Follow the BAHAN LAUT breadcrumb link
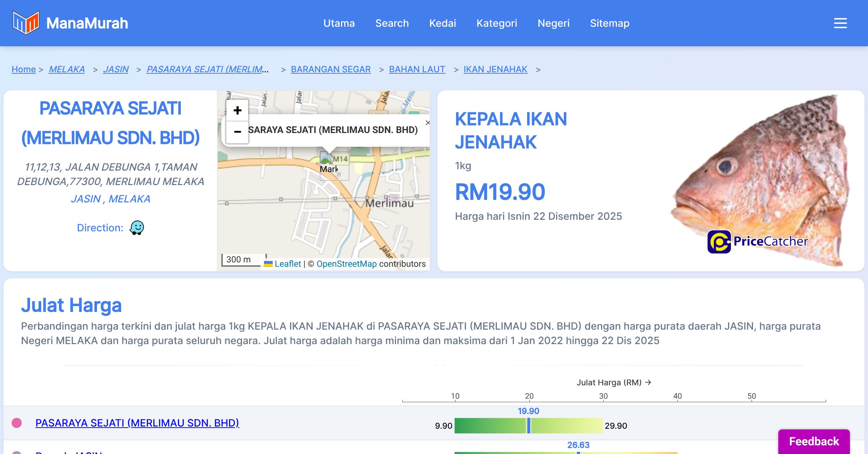 pos(417,69)
